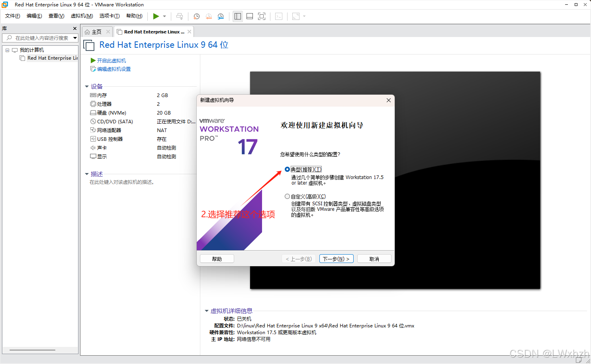This screenshot has width=591, height=364.
Task: Select 自定义(高级) radio option in wizard
Action: click(x=287, y=197)
